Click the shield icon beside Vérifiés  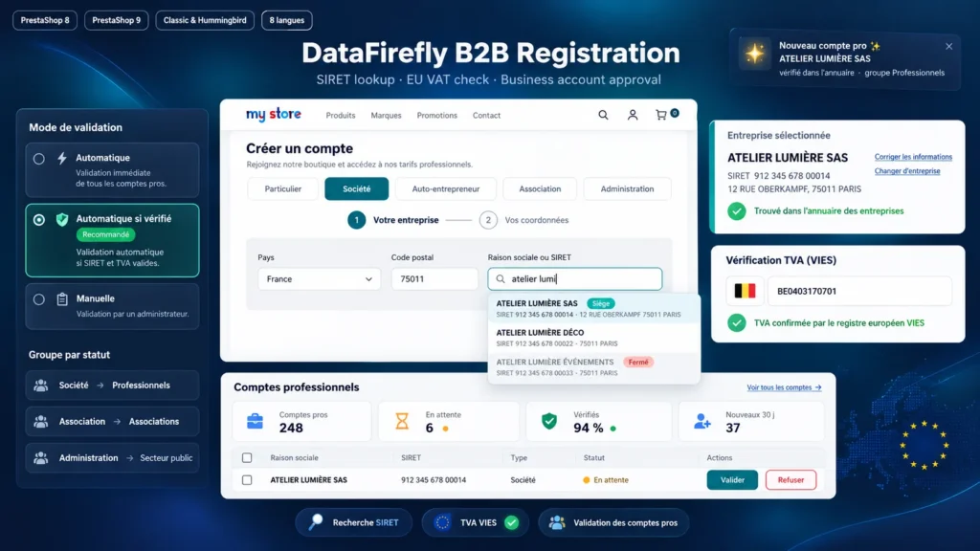point(549,421)
